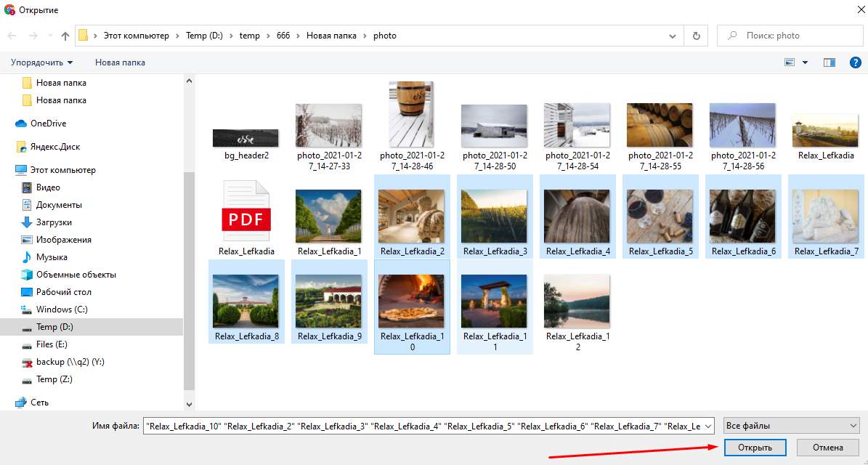
Task: Toggle the preview pane icon
Action: point(829,62)
